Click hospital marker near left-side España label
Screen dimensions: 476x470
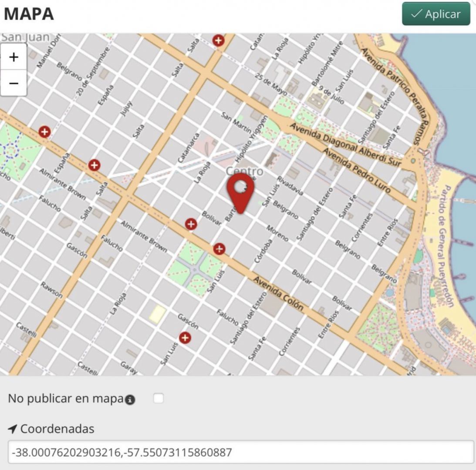(x=44, y=131)
